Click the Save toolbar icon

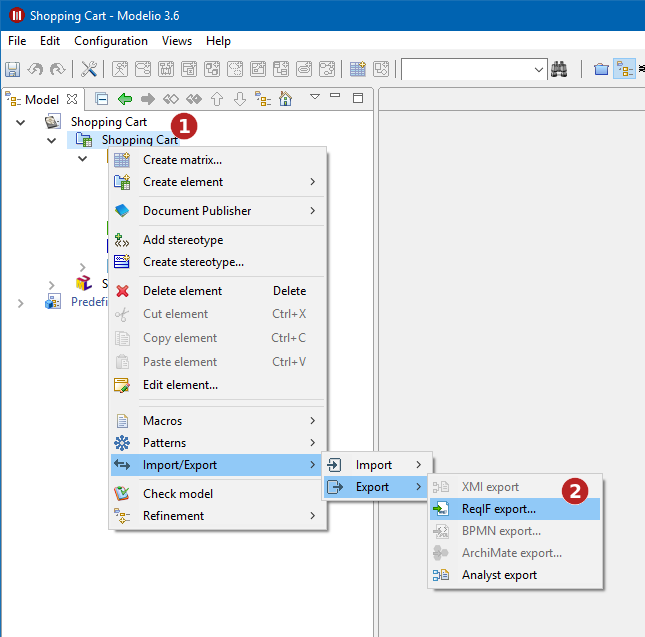click(x=12, y=69)
